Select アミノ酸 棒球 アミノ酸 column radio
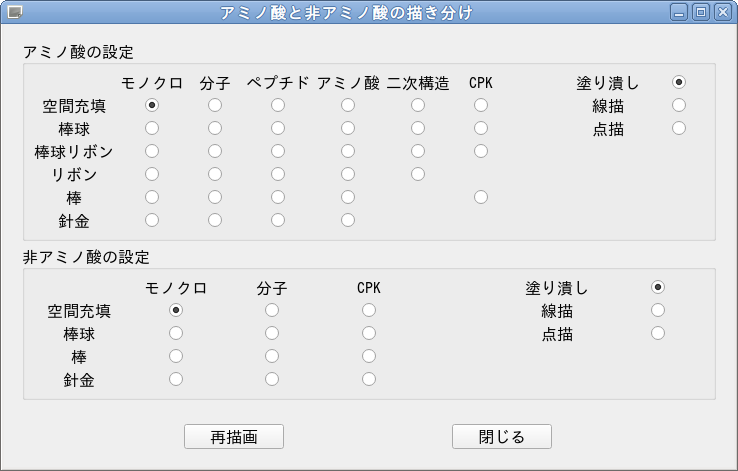The height and width of the screenshot is (471, 738). 348,128
